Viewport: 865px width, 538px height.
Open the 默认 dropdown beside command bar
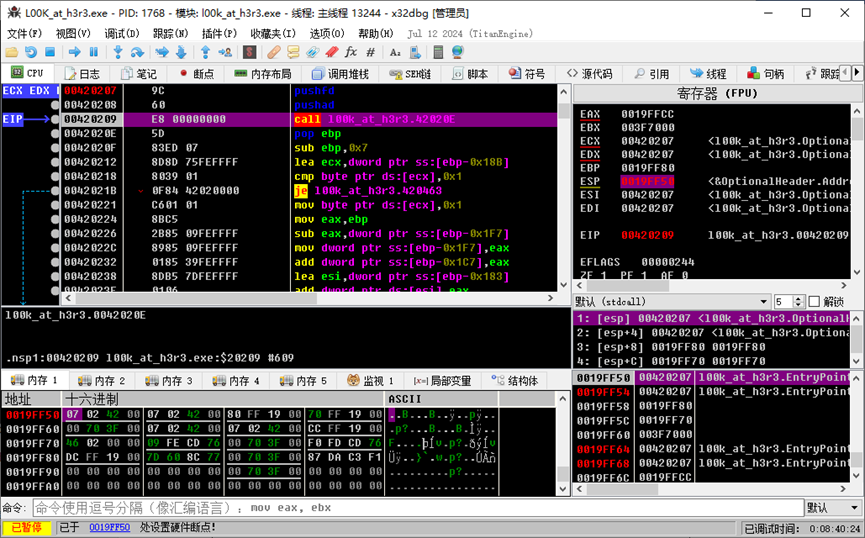[x=831, y=508]
